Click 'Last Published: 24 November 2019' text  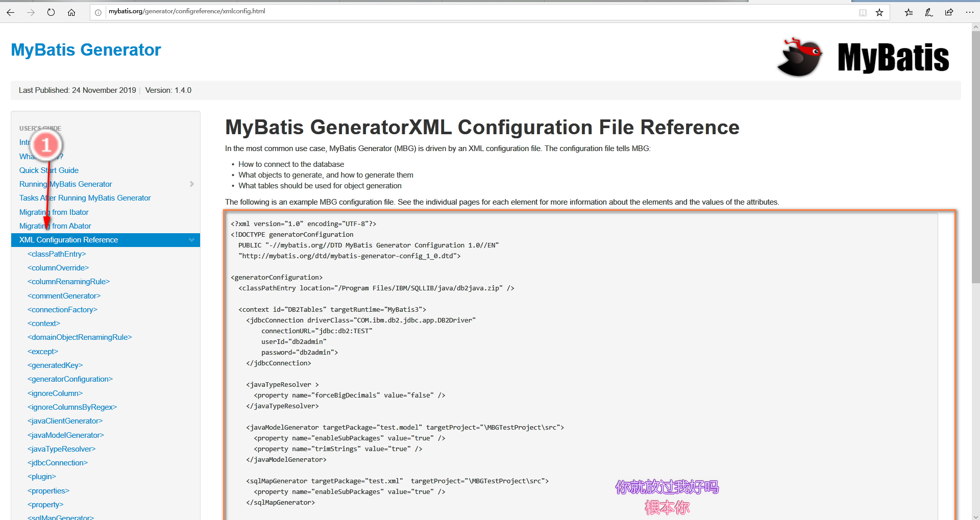click(78, 90)
